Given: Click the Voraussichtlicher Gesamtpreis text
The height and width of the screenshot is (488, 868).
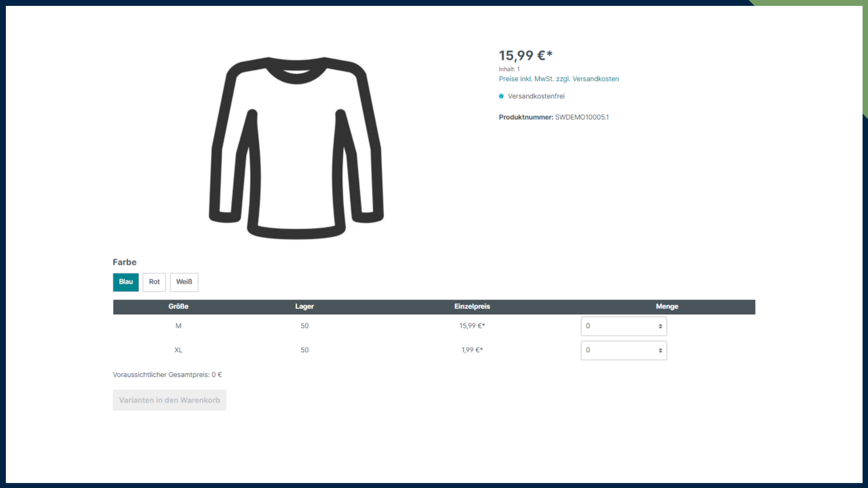Looking at the screenshot, I should (167, 375).
